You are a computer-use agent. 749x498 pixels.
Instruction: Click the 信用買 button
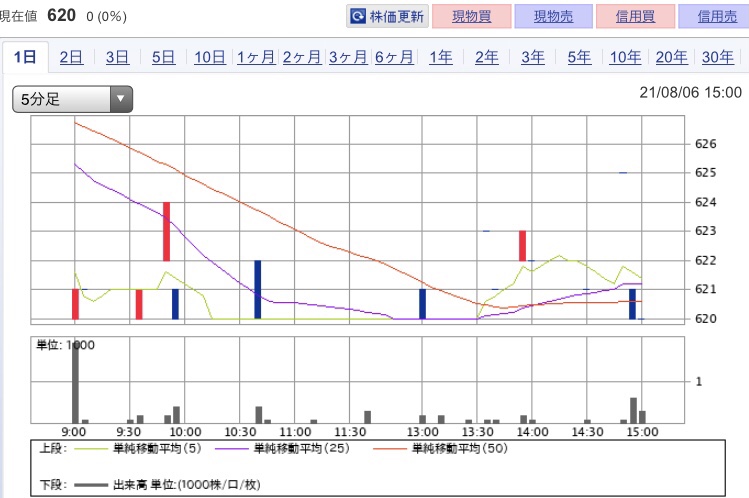(635, 17)
